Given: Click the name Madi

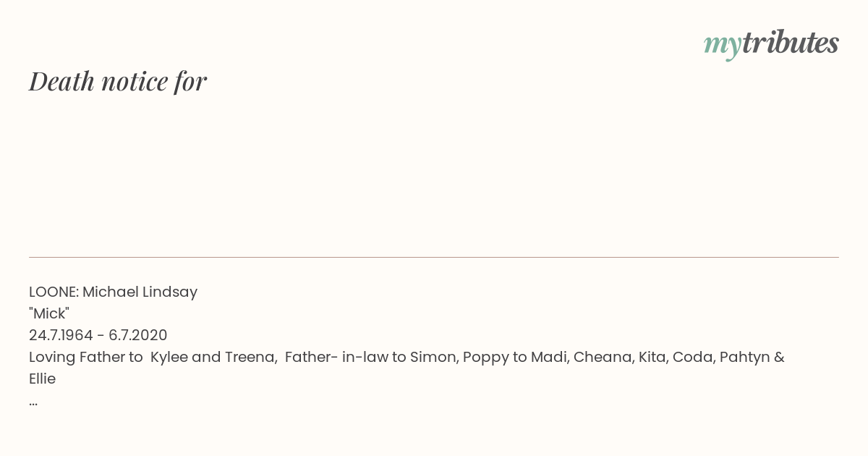Looking at the screenshot, I should tap(548, 358).
